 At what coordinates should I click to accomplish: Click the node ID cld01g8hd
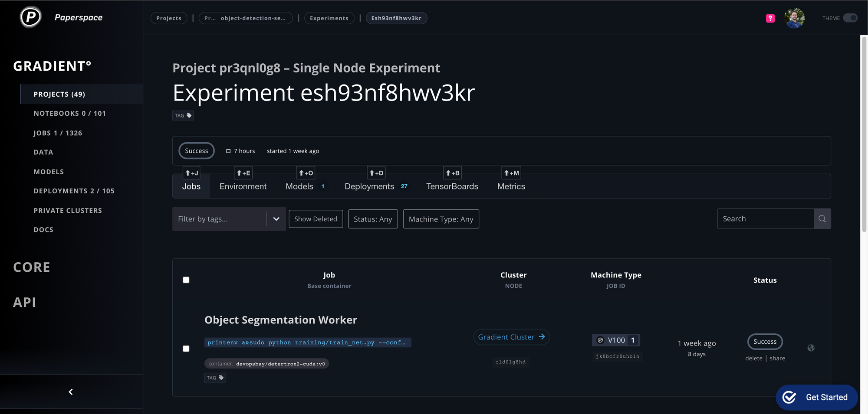point(510,362)
